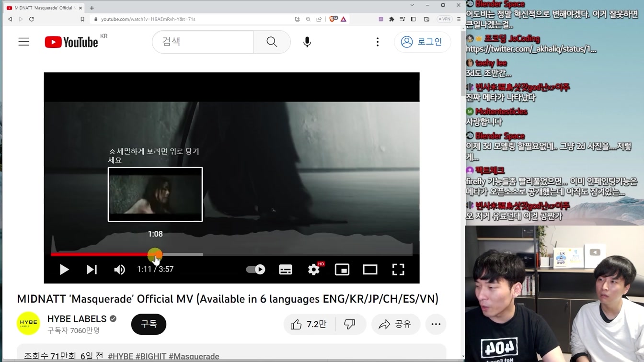Open more actions below the video

[x=436, y=324]
